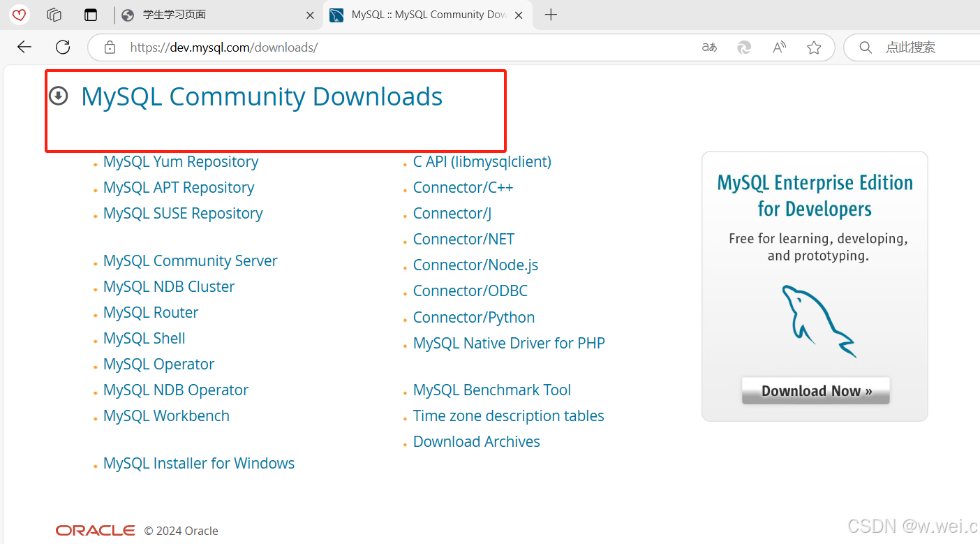Screen dimensions: 980x544
Task: Start Read aloud from the address bar
Action: pos(778,47)
